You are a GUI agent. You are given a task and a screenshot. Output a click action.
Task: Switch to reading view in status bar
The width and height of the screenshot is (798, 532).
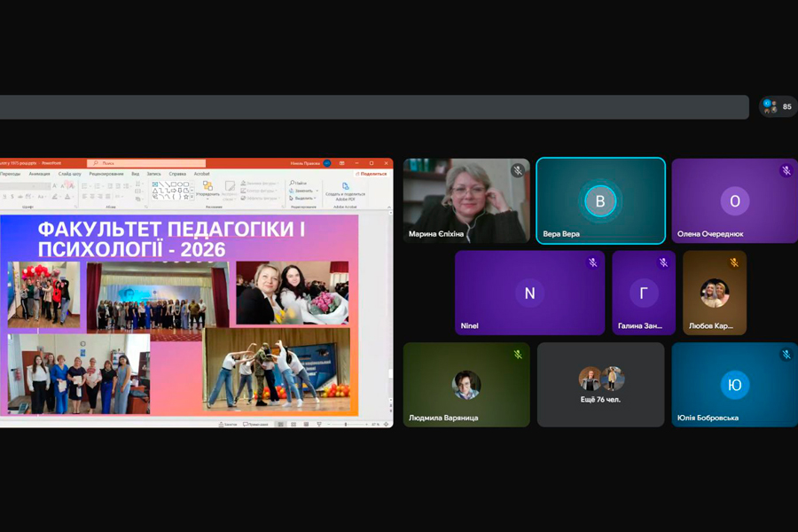point(306,425)
